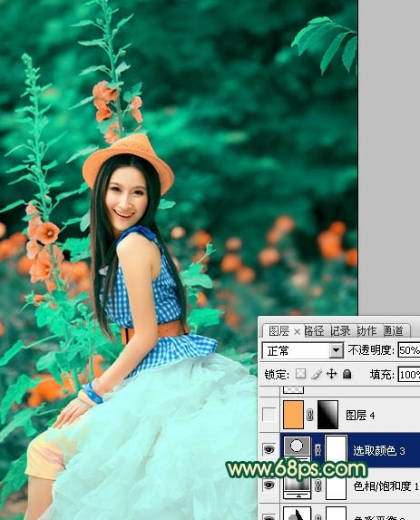
Task: Select the white mask of 选取颜色 3
Action: pos(336,449)
